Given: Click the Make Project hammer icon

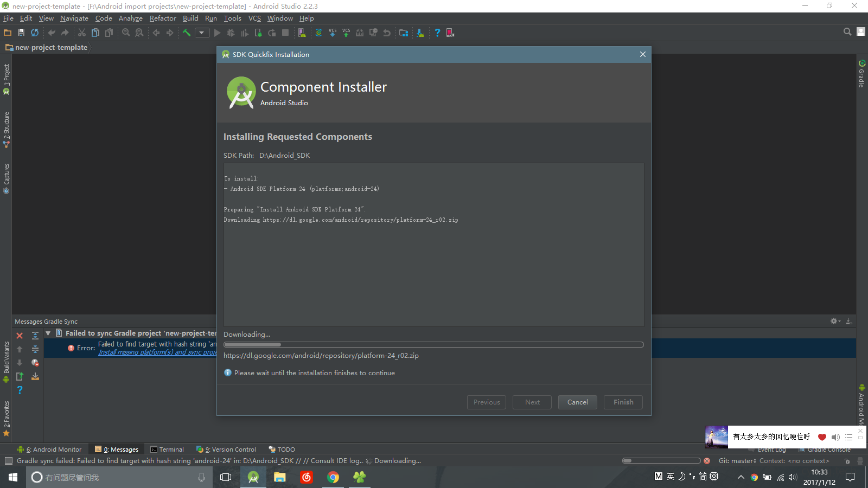Looking at the screenshot, I should (187, 33).
